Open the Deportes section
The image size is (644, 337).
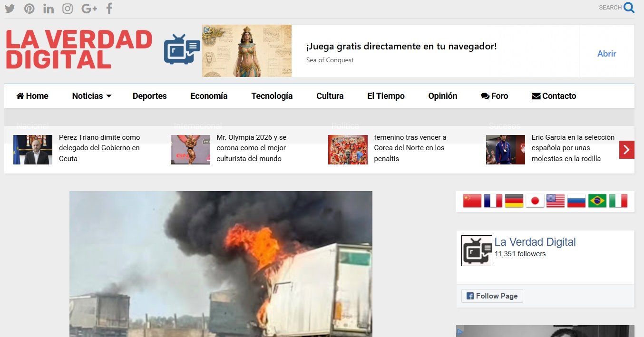[x=150, y=96]
